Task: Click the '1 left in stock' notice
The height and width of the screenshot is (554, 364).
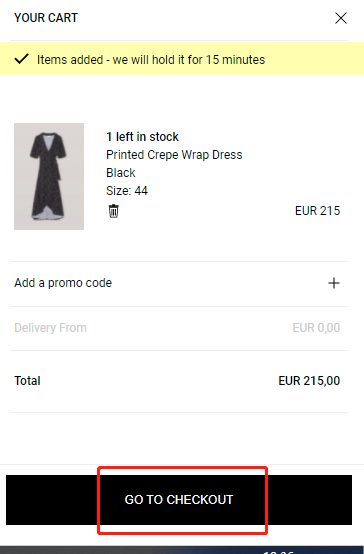Action: pos(142,137)
